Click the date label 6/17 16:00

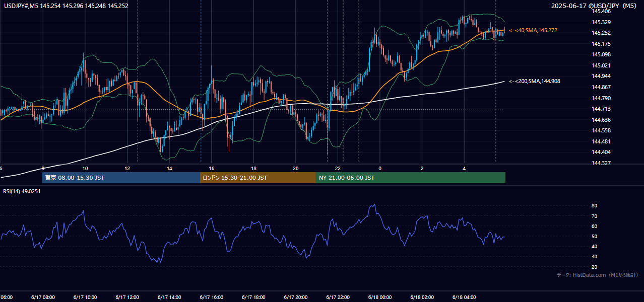pyautogui.click(x=211, y=297)
